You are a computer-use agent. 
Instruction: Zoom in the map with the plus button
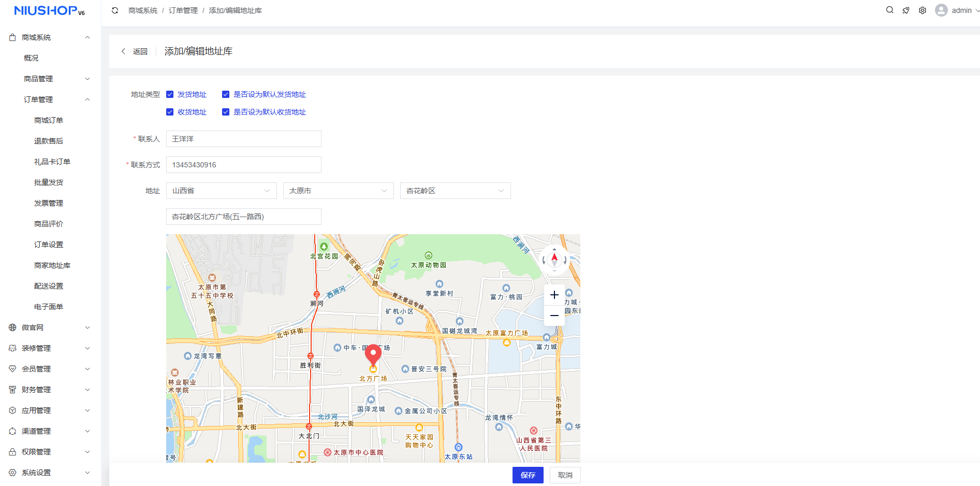554,295
